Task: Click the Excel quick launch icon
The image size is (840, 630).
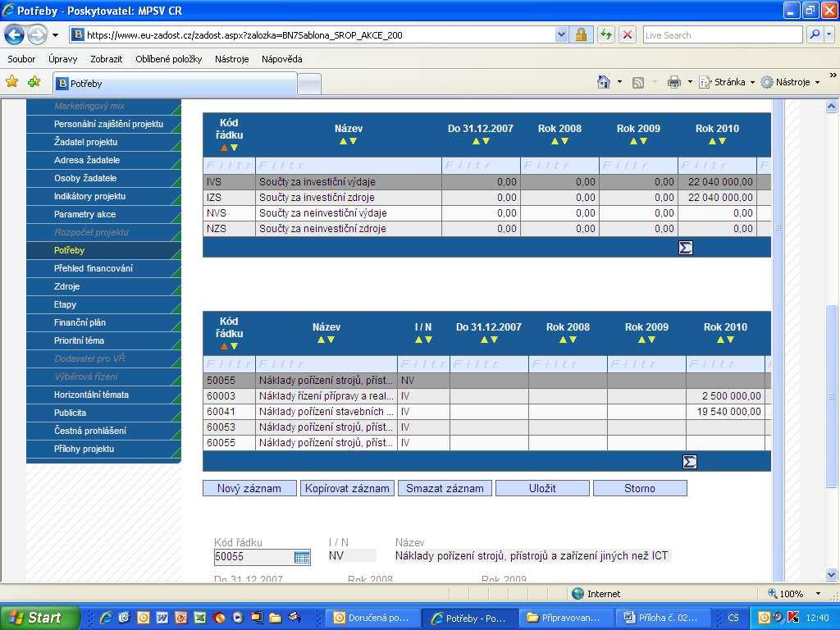Action: click(x=199, y=618)
